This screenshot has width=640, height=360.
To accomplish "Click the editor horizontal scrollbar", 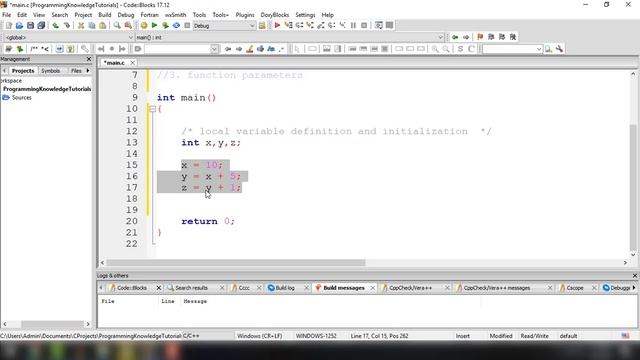I will coord(236,263).
